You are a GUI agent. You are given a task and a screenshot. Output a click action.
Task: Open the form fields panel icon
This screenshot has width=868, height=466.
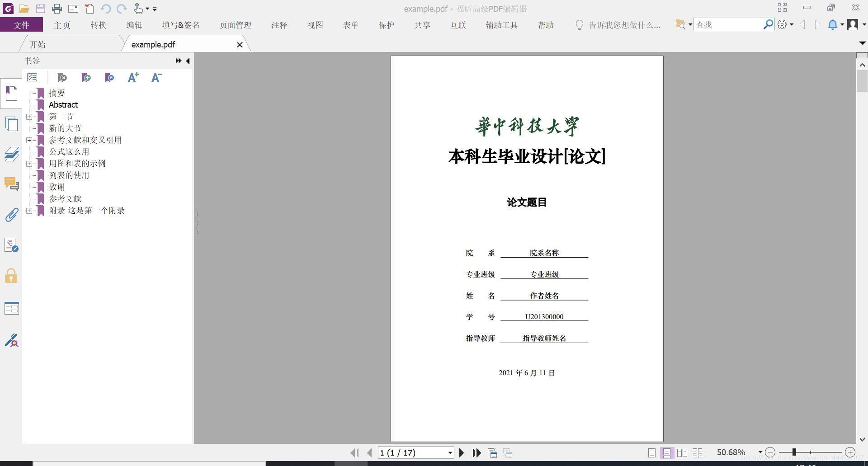[x=11, y=308]
